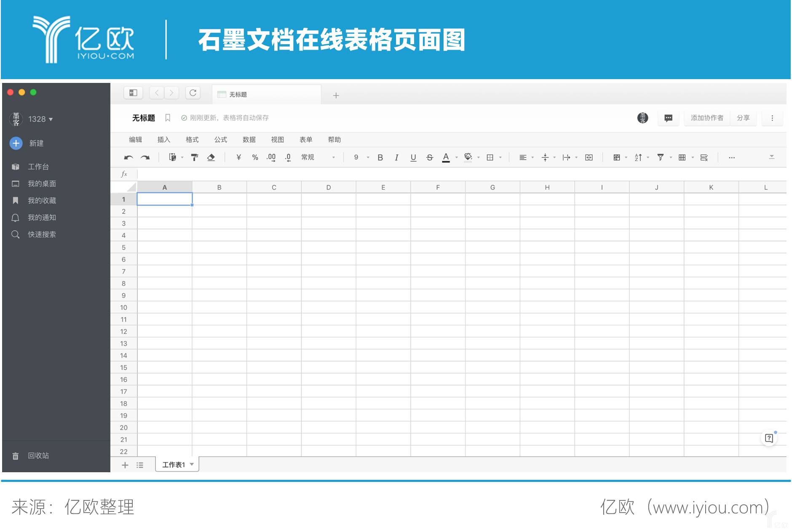This screenshot has width=792, height=532.
Task: Expand the font color dropdown arrow
Action: [x=457, y=157]
